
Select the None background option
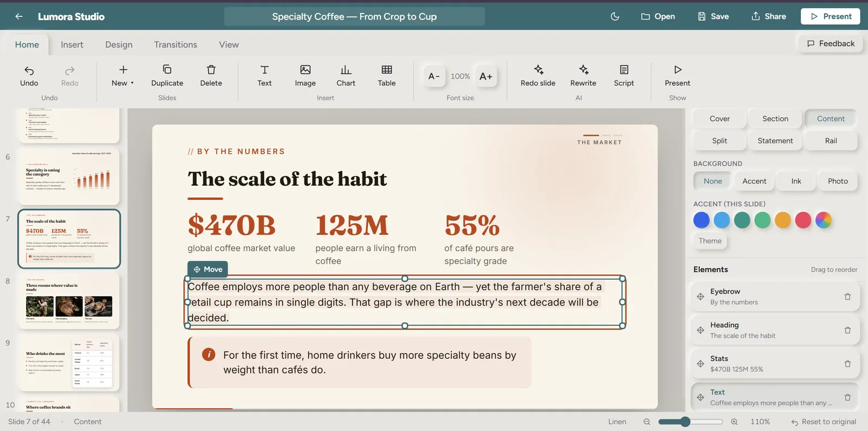click(712, 181)
